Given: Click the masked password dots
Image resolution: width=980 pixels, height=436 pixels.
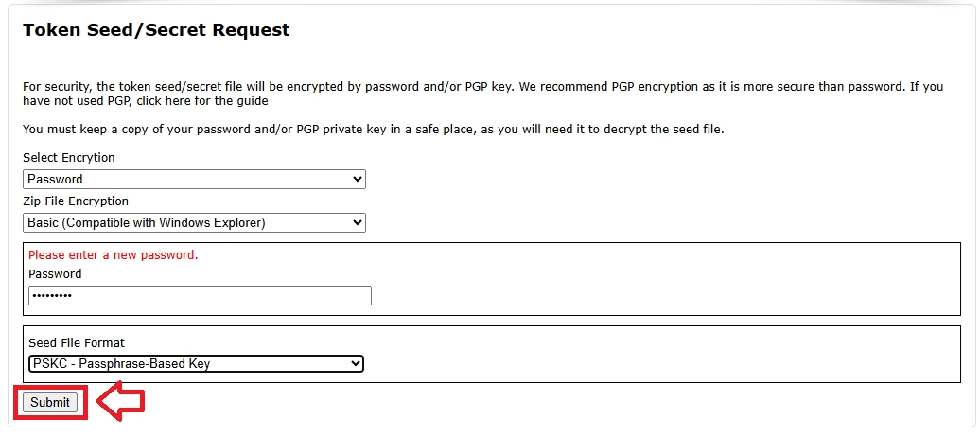Looking at the screenshot, I should [x=51, y=296].
